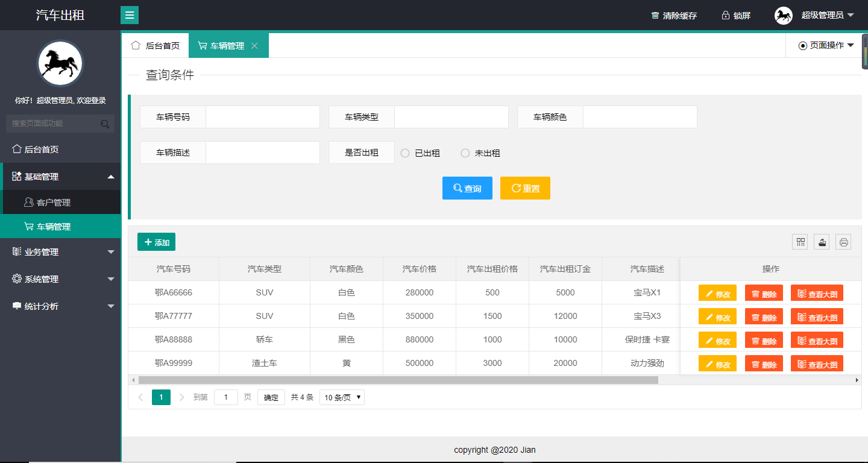868x463 pixels.
Task: Click 删除 for 鄂A88888
Action: coord(764,340)
